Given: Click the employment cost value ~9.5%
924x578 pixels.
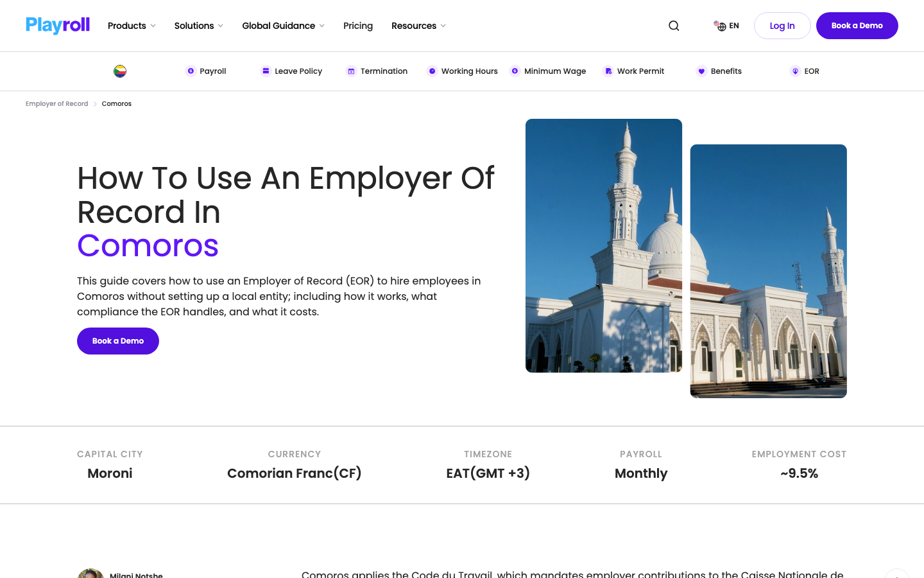Looking at the screenshot, I should pyautogui.click(x=800, y=473).
